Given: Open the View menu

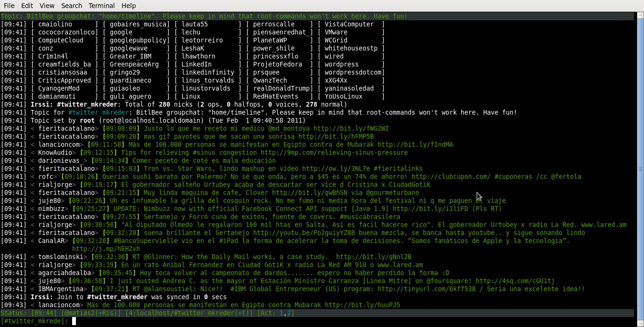Looking at the screenshot, I should pos(47,6).
